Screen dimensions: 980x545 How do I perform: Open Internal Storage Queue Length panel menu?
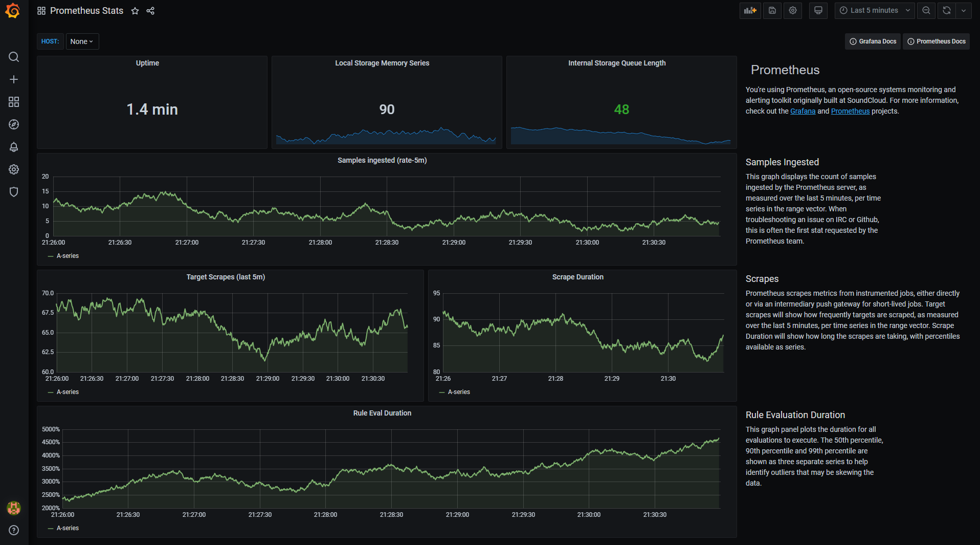coord(617,63)
